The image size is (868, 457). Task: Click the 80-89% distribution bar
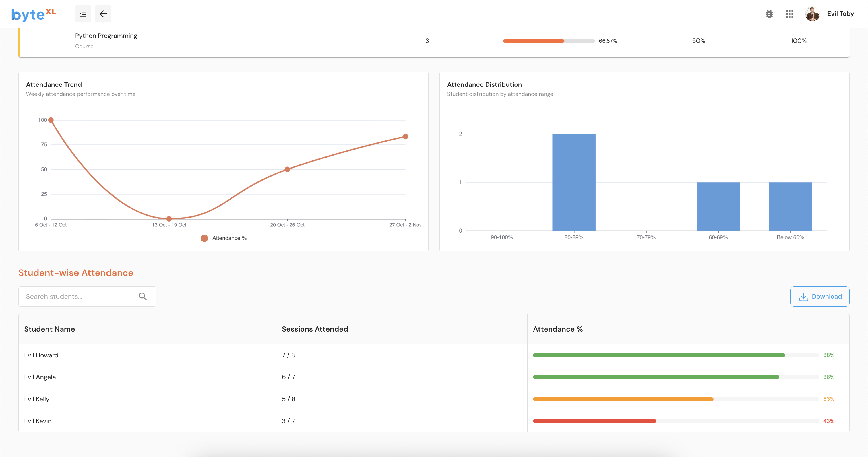click(x=573, y=182)
